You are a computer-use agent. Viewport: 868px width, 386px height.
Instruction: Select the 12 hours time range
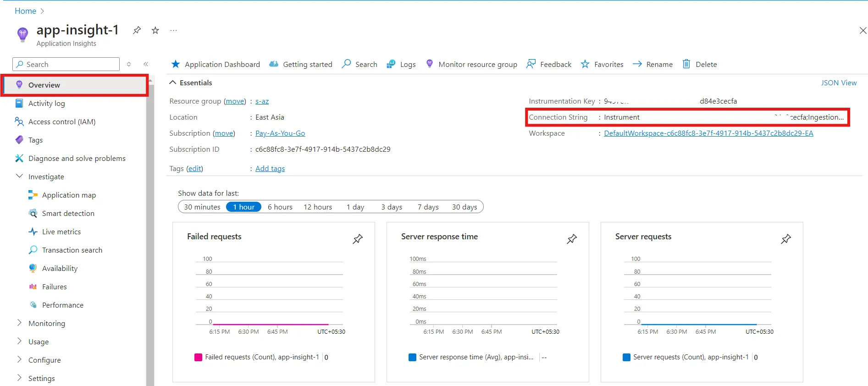(x=318, y=207)
